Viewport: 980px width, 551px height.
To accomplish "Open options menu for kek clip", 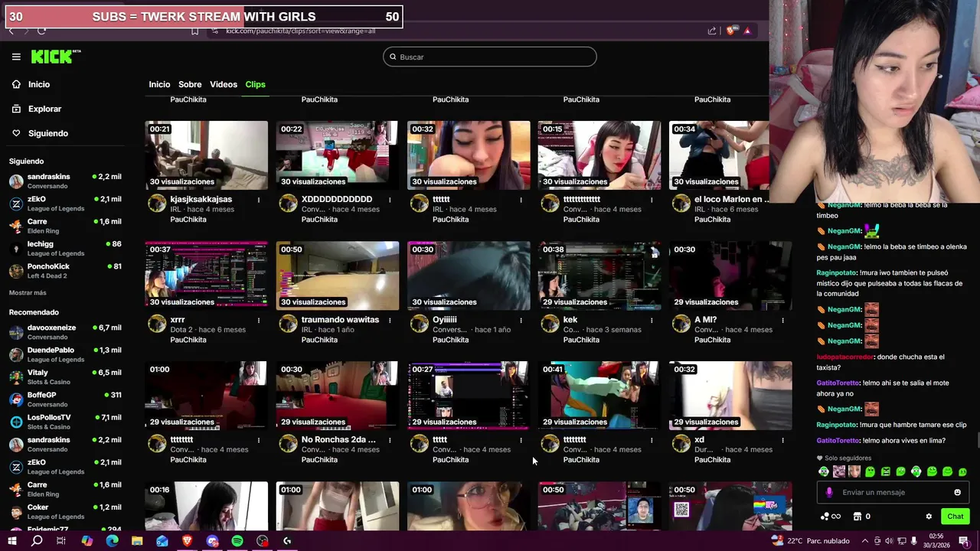I will (652, 320).
